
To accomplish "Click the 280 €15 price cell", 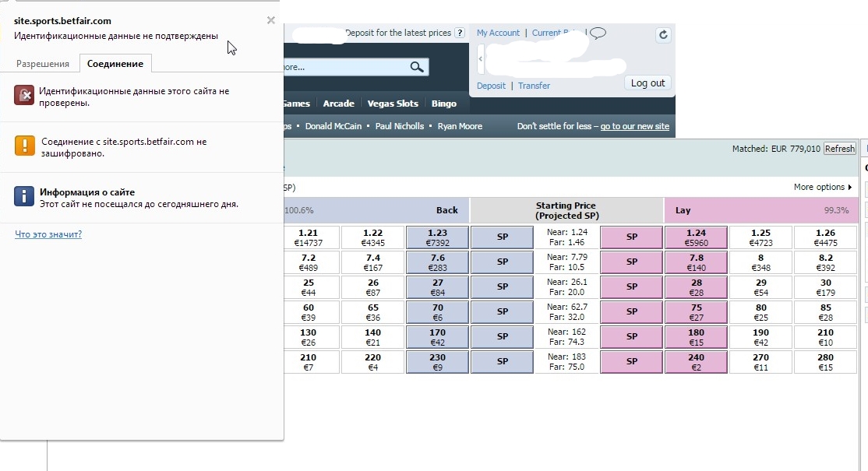I will pyautogui.click(x=825, y=361).
